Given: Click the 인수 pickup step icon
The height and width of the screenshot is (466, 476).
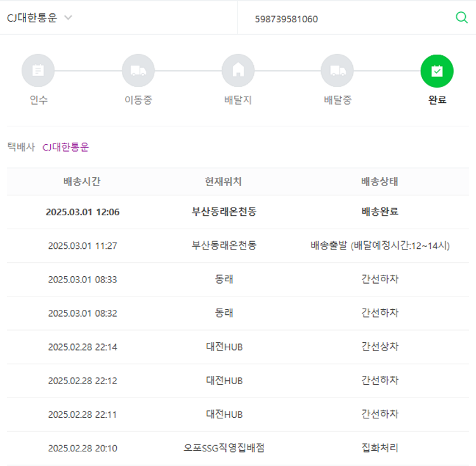Looking at the screenshot, I should click(38, 70).
